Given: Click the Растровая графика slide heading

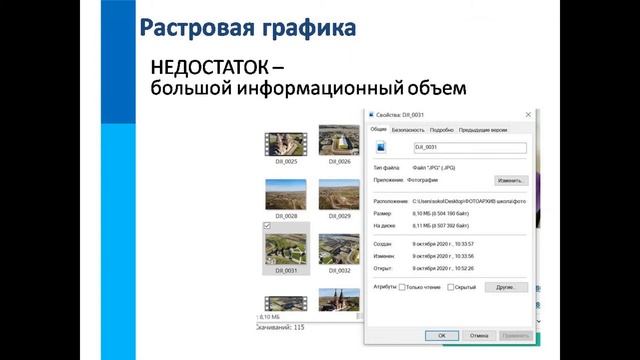Looking at the screenshot, I should click(248, 28).
